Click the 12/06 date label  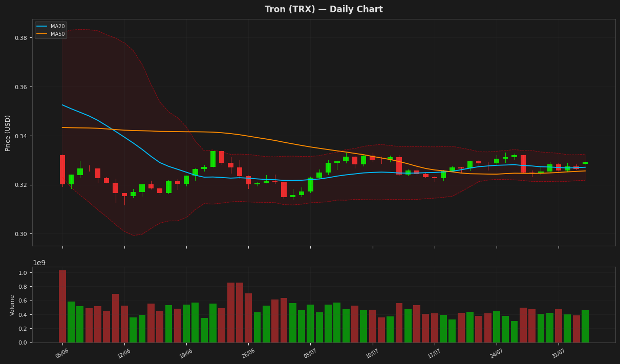(x=123, y=353)
